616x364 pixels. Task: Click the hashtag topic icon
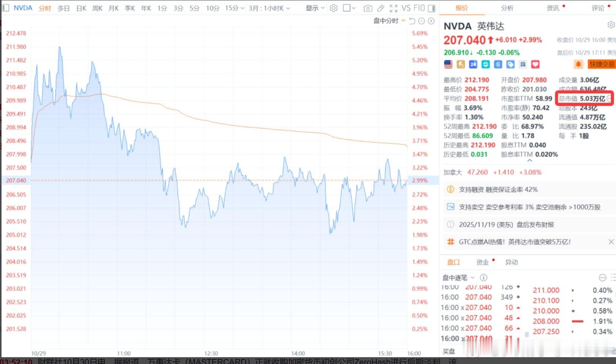click(451, 242)
